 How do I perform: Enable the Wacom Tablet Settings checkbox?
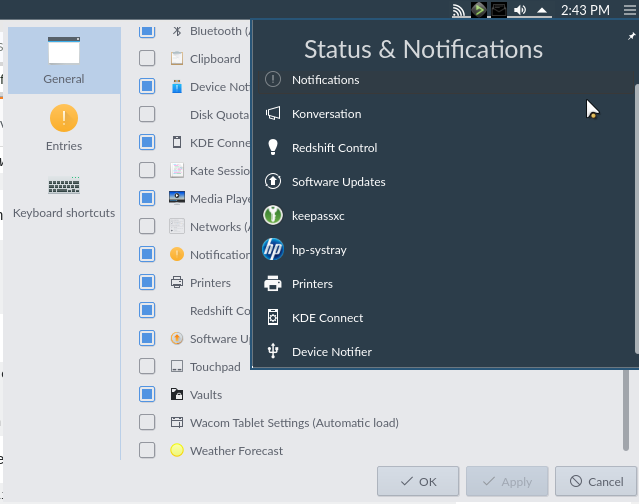(147, 422)
